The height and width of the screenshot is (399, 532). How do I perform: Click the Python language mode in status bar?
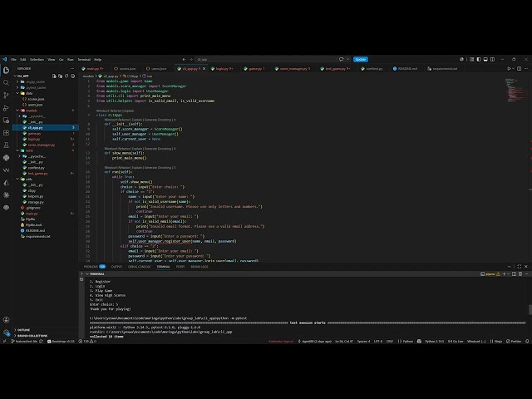[x=407, y=342]
